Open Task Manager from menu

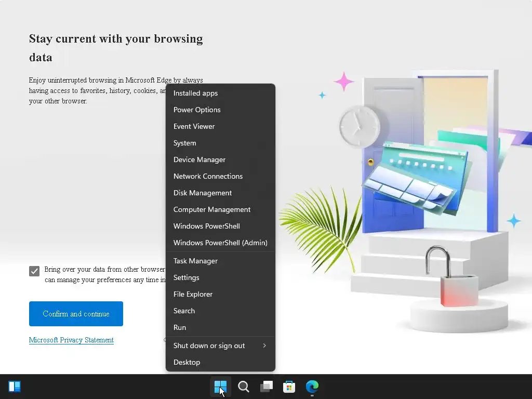[x=220, y=261]
